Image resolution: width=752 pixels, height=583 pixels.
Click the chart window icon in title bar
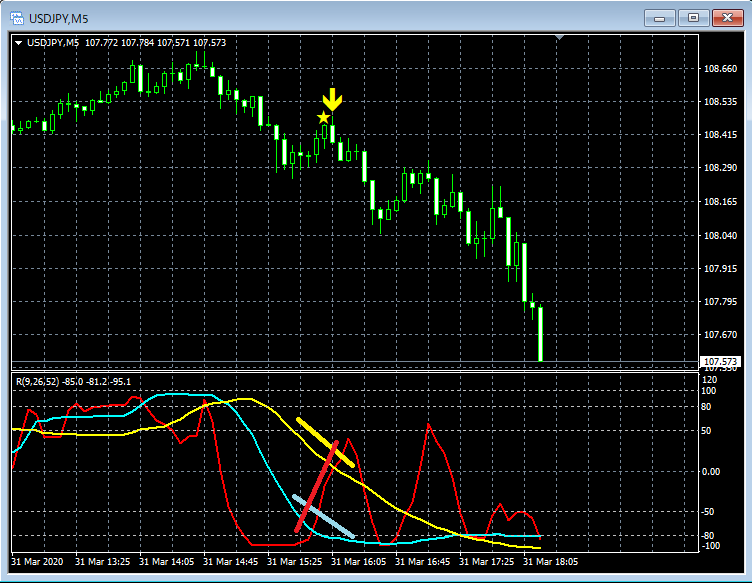(17, 17)
